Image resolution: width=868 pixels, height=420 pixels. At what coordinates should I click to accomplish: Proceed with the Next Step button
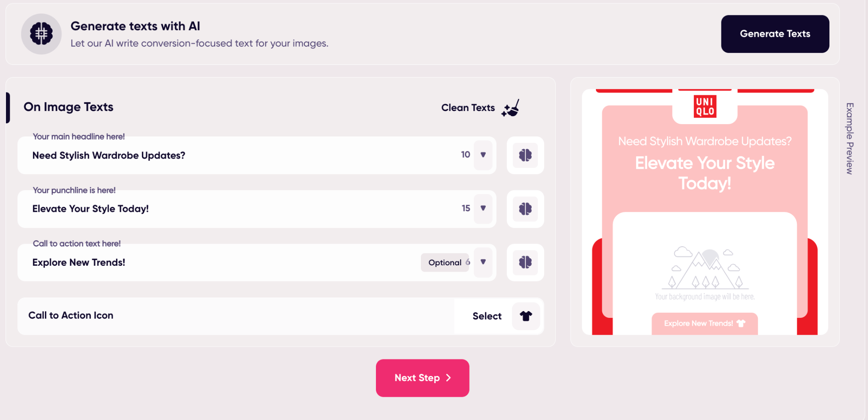point(422,378)
